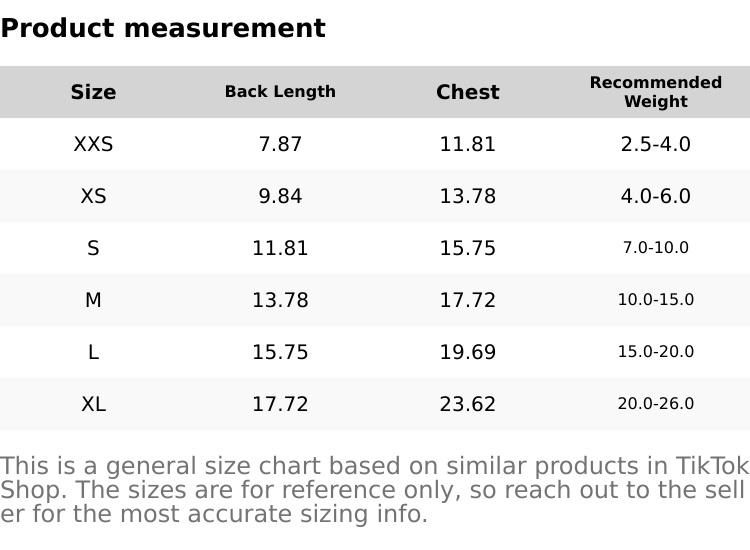Click the XS size row label
The height and width of the screenshot is (550, 750).
(x=93, y=196)
